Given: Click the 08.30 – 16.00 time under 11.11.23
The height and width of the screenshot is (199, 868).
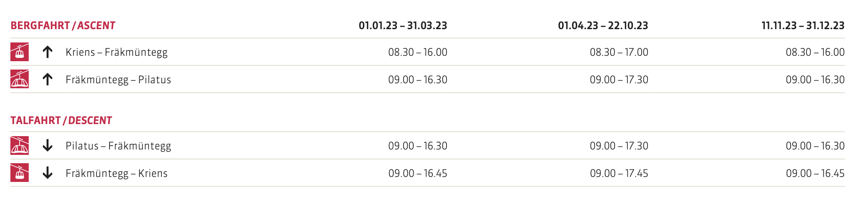Looking at the screenshot, I should (815, 52).
